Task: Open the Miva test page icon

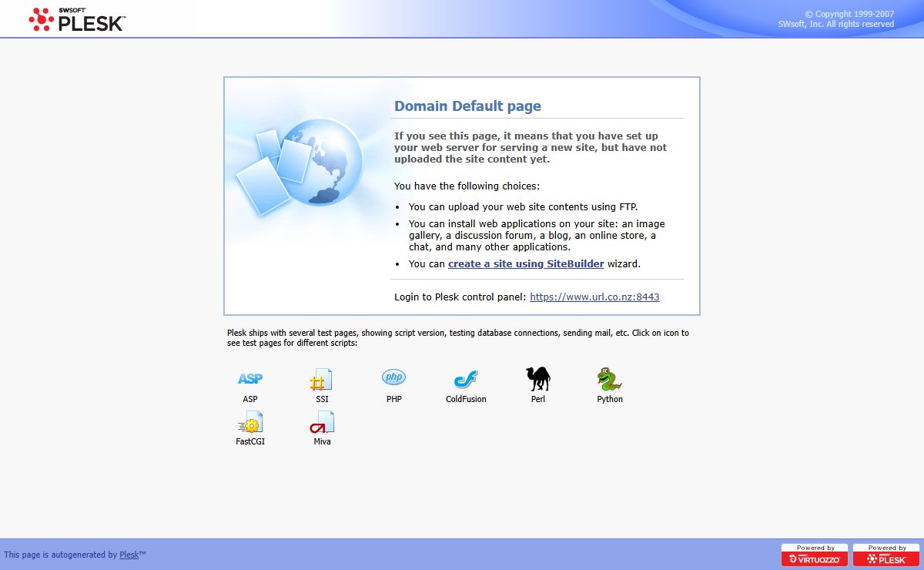Action: point(322,422)
